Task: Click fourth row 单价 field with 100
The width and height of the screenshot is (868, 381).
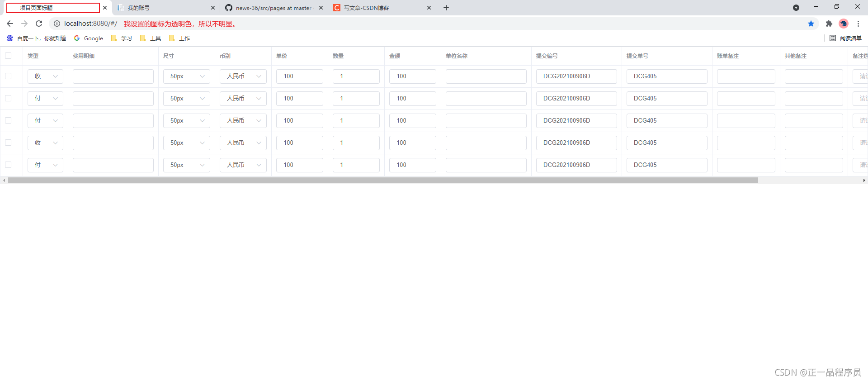Action: [300, 143]
